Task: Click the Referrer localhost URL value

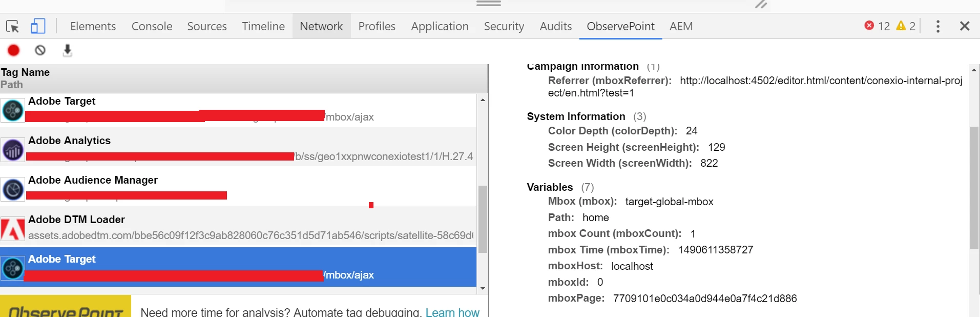Action: [755, 87]
